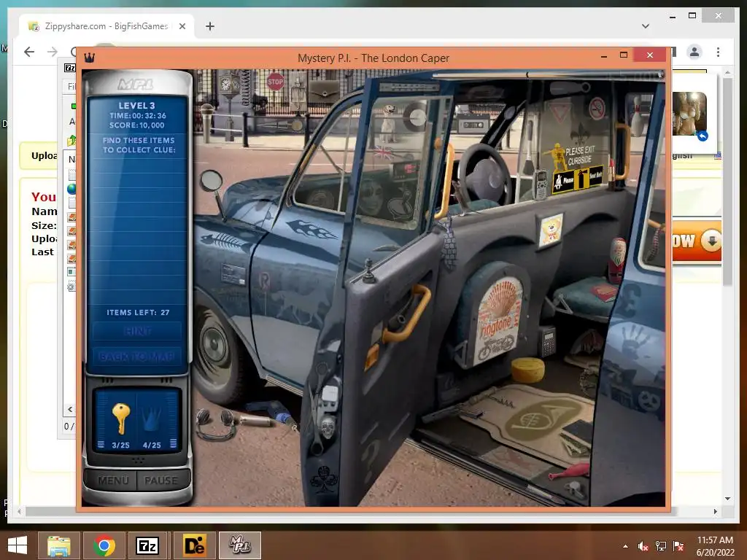
Task: Pick the teddy bear picture on door
Action: (551, 230)
